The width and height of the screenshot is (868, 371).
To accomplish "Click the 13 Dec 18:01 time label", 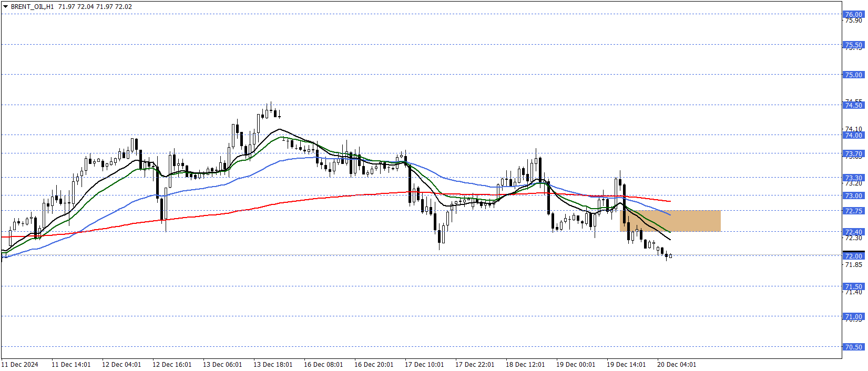I will tap(273, 365).
